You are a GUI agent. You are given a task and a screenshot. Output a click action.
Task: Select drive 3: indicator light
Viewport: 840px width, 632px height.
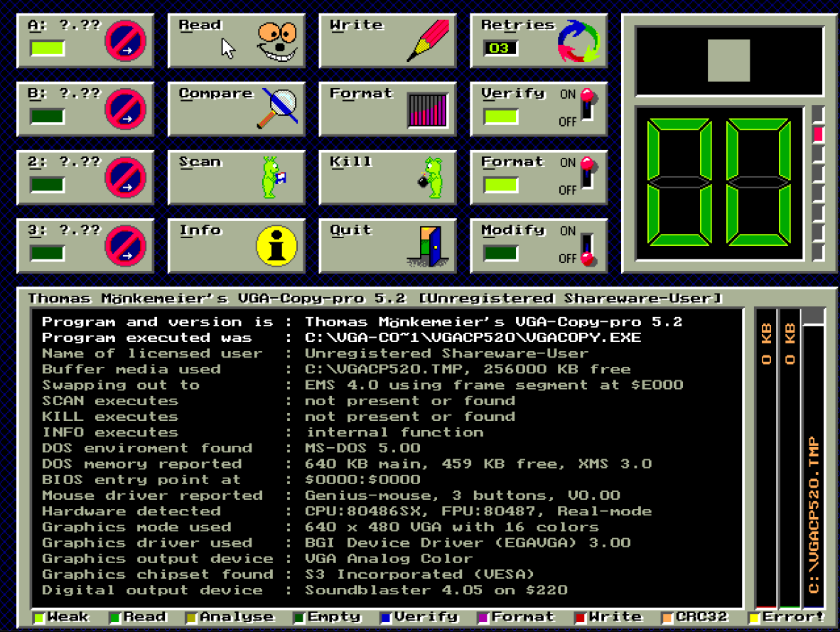[48, 253]
